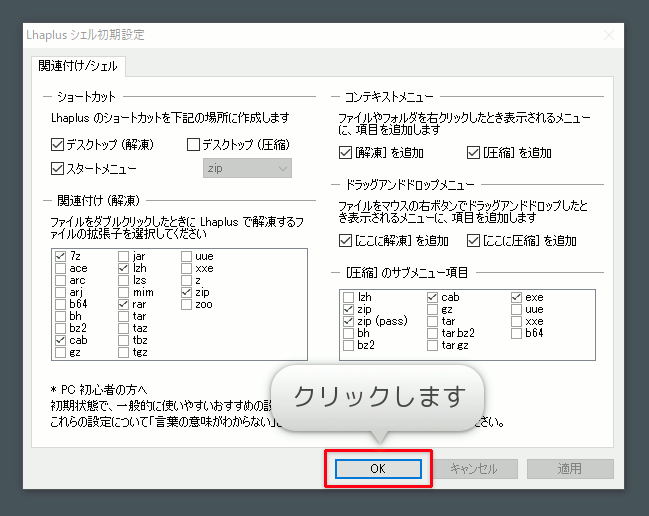
Task: Toggle [ここに解凍] を追加 checkbox
Action: 345,240
